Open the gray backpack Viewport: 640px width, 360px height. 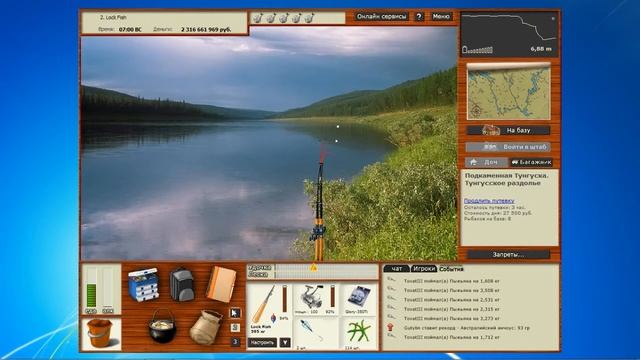[182, 284]
